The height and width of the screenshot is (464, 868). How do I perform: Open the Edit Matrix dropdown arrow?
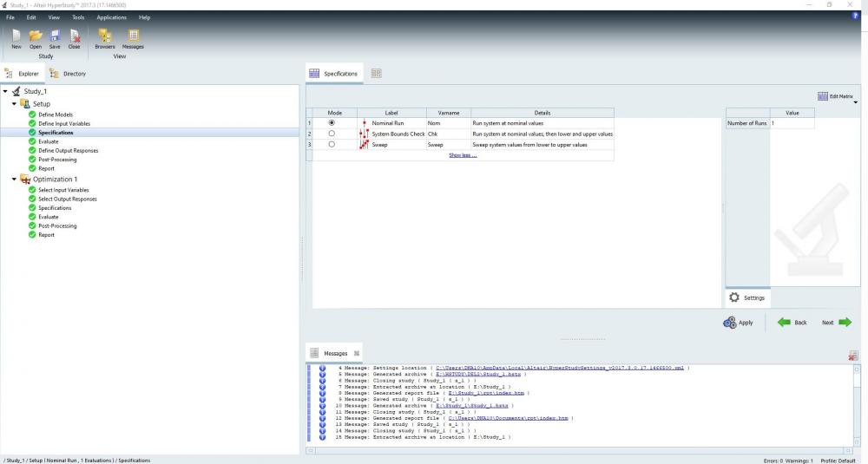pos(855,102)
